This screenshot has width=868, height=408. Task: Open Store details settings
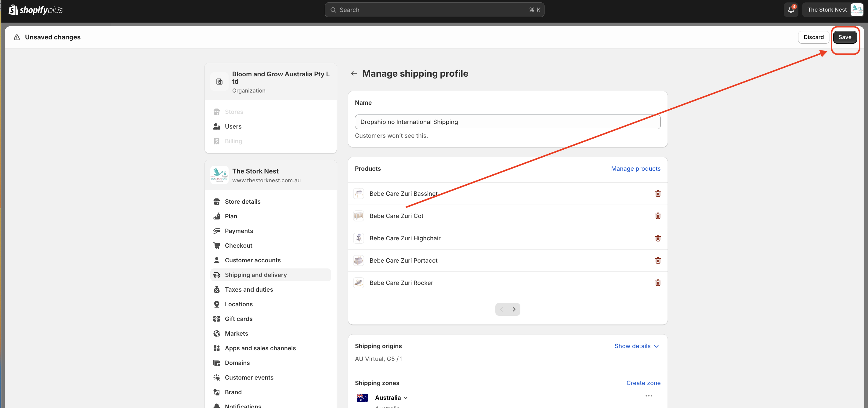click(270, 202)
